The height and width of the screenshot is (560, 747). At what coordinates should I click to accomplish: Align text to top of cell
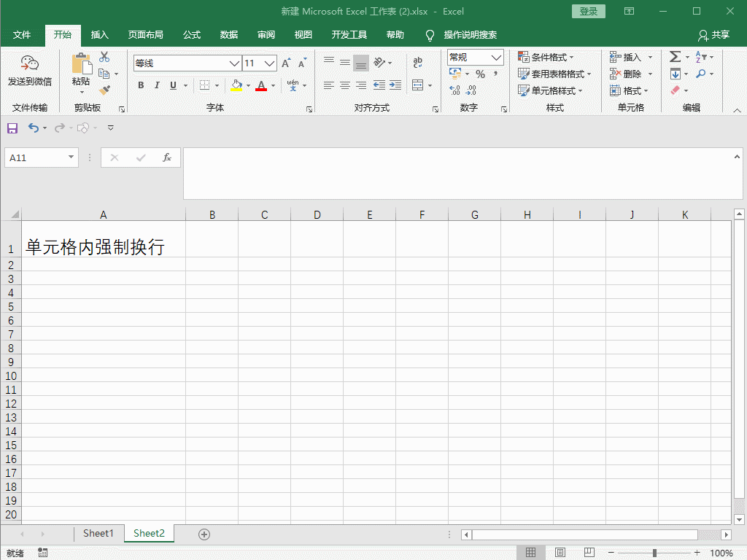329,63
